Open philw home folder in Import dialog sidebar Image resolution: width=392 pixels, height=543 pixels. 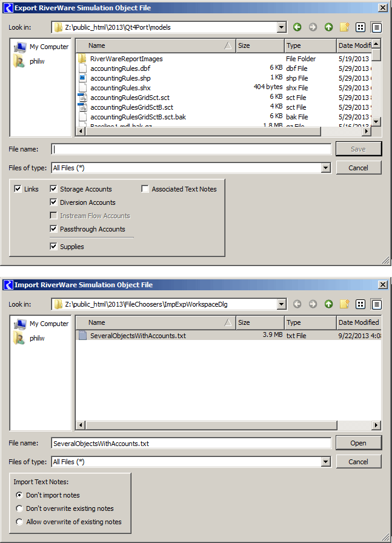pos(29,338)
